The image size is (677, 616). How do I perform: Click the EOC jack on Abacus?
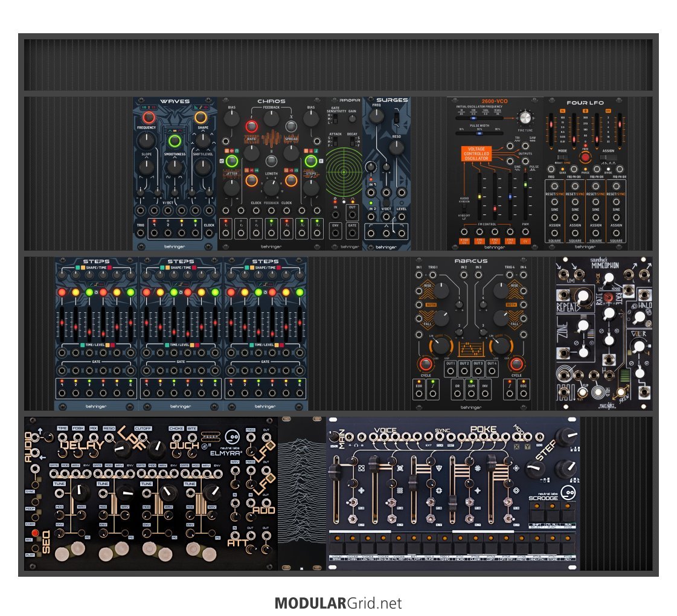click(x=523, y=394)
